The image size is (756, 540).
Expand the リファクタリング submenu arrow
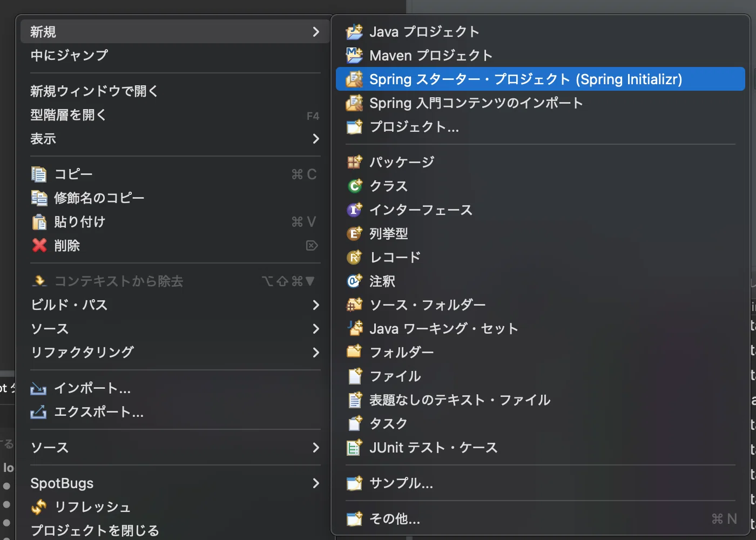click(316, 353)
